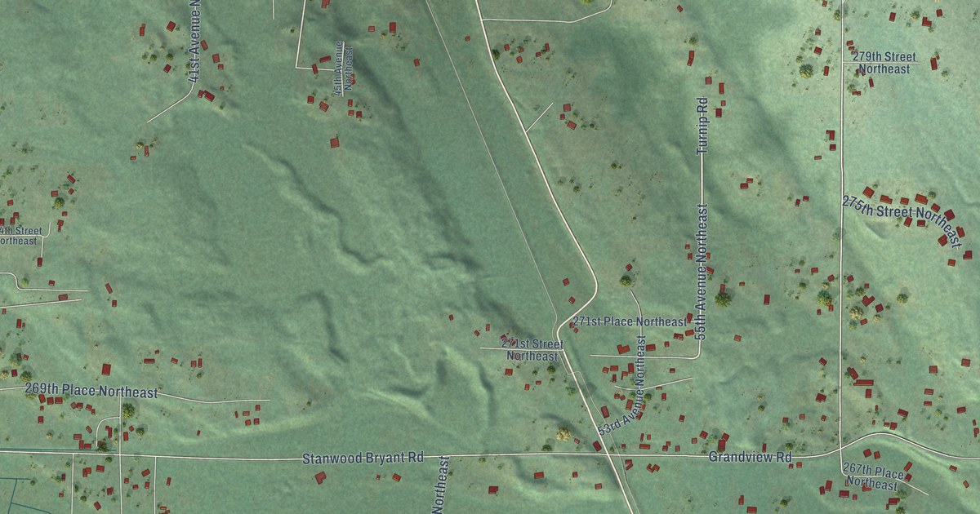Select the 267th Place Northeast label

[x=873, y=477]
